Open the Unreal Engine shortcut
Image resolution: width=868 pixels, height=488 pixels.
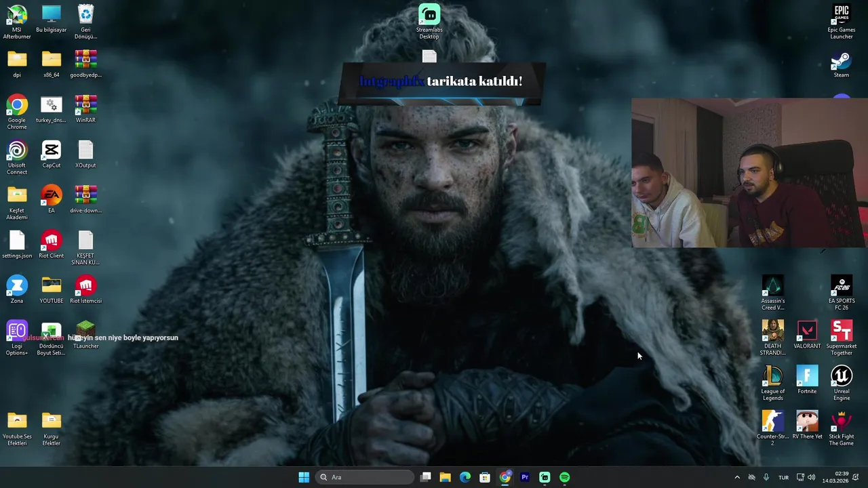842,384
